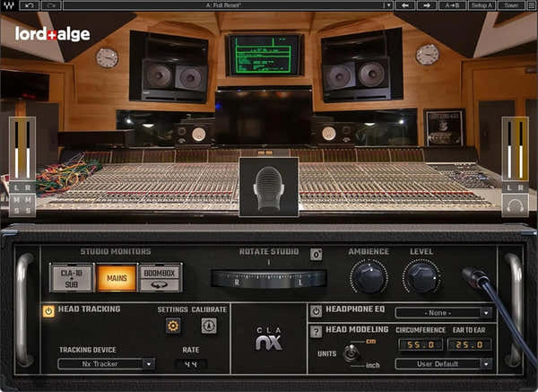Click the boombox rotate arrow icon
Screen dimensions: 538x392
pyautogui.click(x=160, y=285)
